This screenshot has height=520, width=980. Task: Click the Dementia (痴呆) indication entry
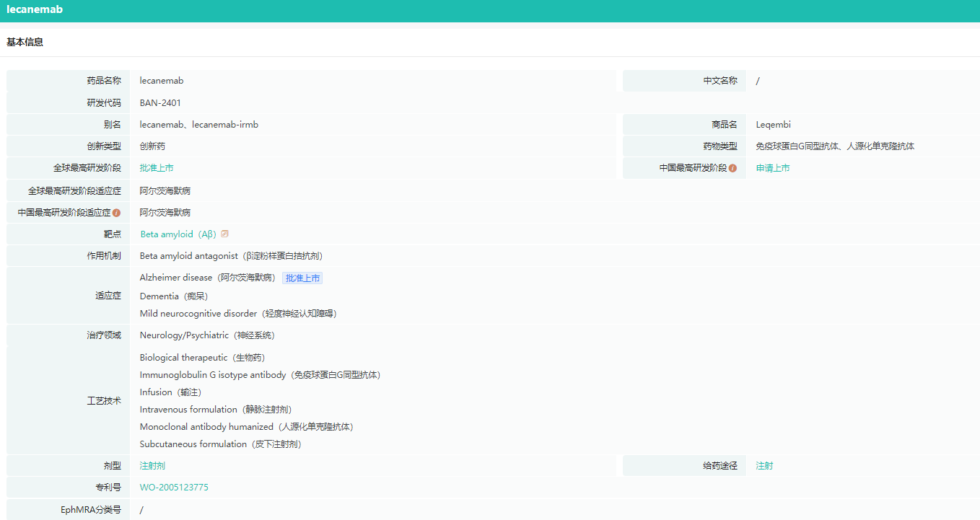[x=173, y=296]
